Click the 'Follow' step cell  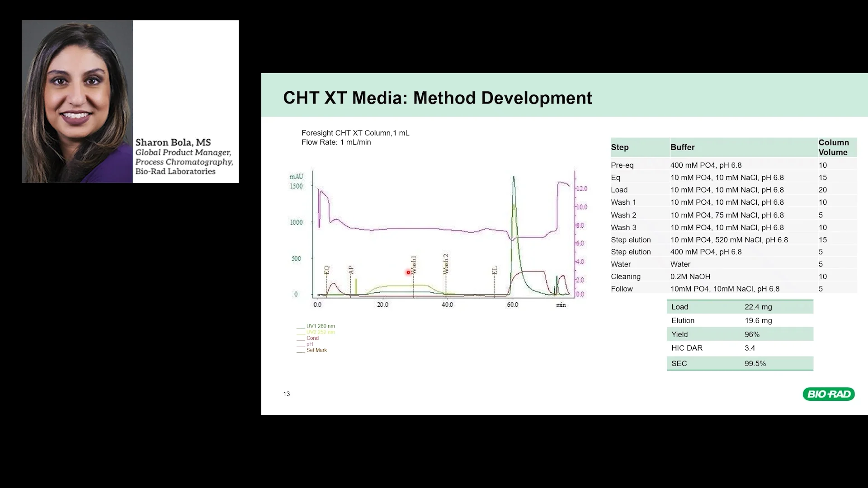(x=622, y=289)
